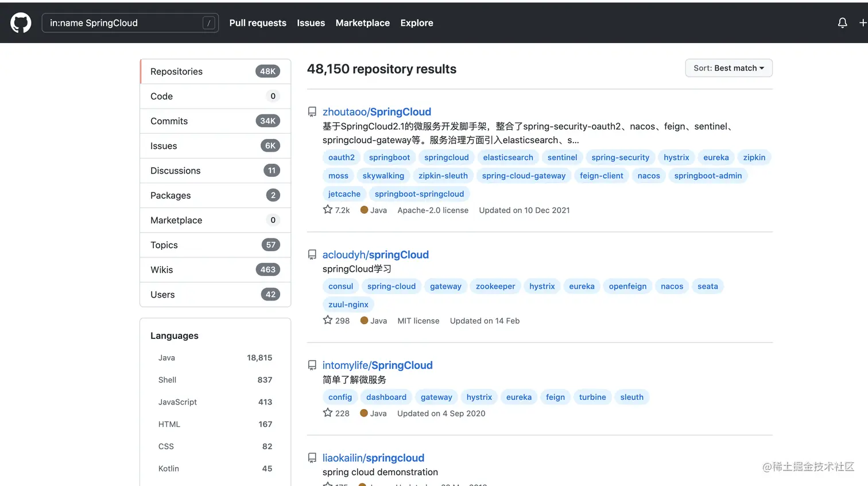This screenshot has width=868, height=486.
Task: Open the Sort: Best match dropdown
Action: 728,68
